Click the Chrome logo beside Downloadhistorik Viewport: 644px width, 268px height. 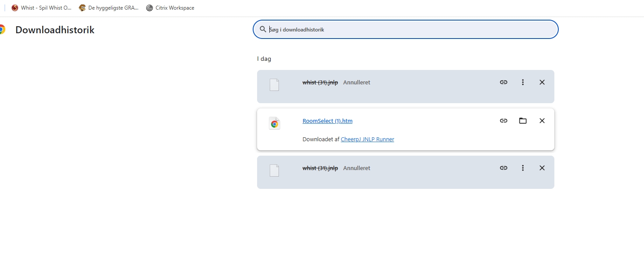[2, 30]
